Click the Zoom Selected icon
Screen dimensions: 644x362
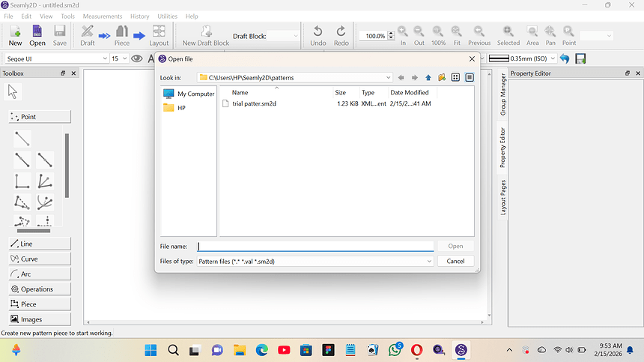point(508,35)
